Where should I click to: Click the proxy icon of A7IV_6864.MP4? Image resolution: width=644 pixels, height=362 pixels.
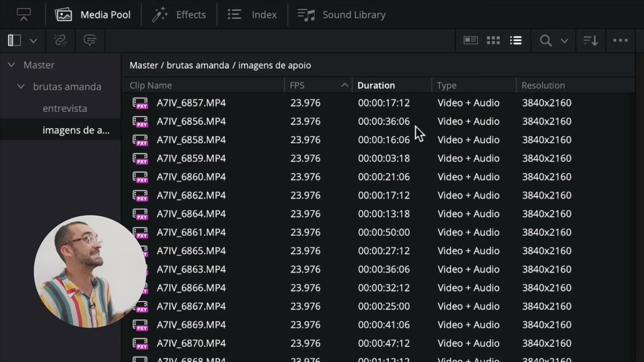(x=140, y=214)
